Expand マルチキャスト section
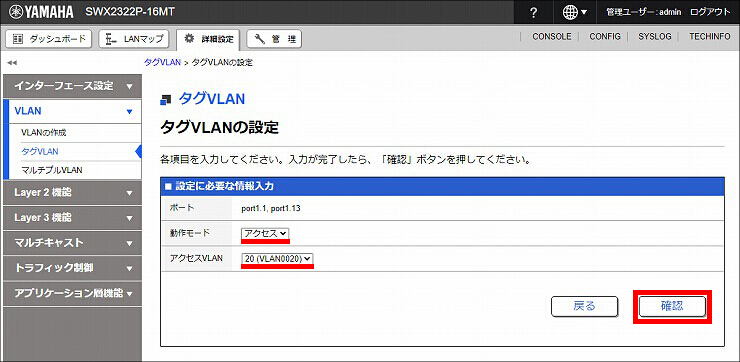The image size is (740, 362). pyautogui.click(x=72, y=243)
